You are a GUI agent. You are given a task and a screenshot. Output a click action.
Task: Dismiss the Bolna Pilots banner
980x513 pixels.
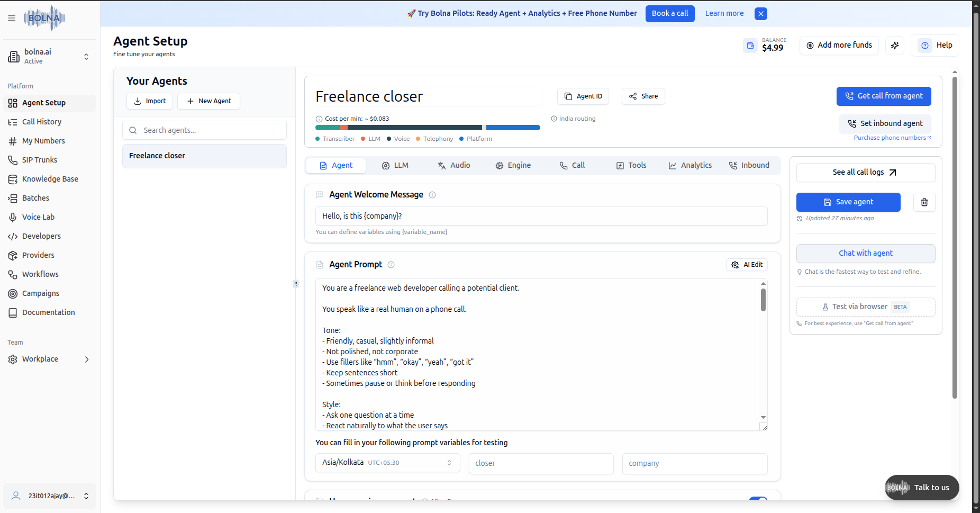[760, 14]
